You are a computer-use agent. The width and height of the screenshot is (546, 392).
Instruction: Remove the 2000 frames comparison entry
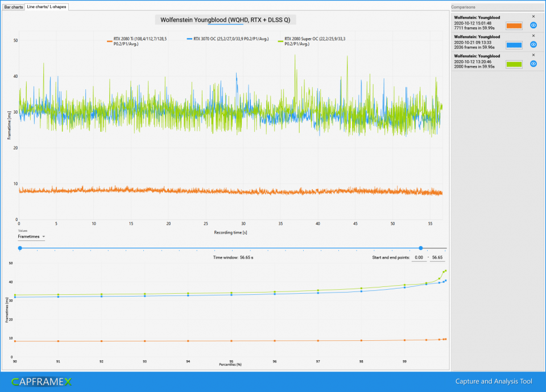click(533, 55)
